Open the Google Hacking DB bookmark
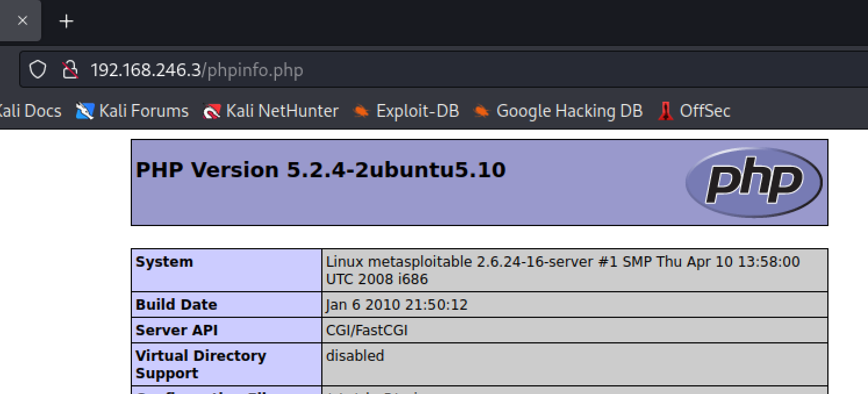The width and height of the screenshot is (868, 394). point(558,111)
